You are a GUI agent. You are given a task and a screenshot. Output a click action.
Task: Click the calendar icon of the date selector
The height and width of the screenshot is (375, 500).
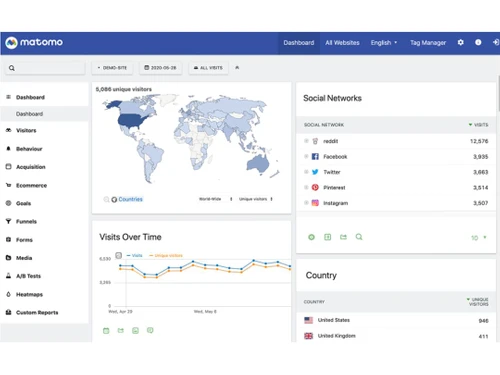(146, 68)
